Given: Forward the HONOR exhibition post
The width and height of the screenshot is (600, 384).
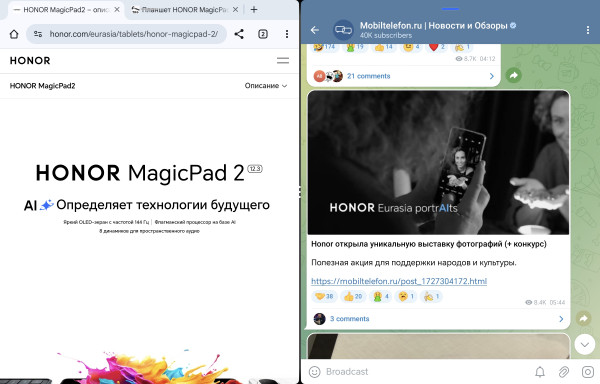Looking at the screenshot, I should [583, 318].
